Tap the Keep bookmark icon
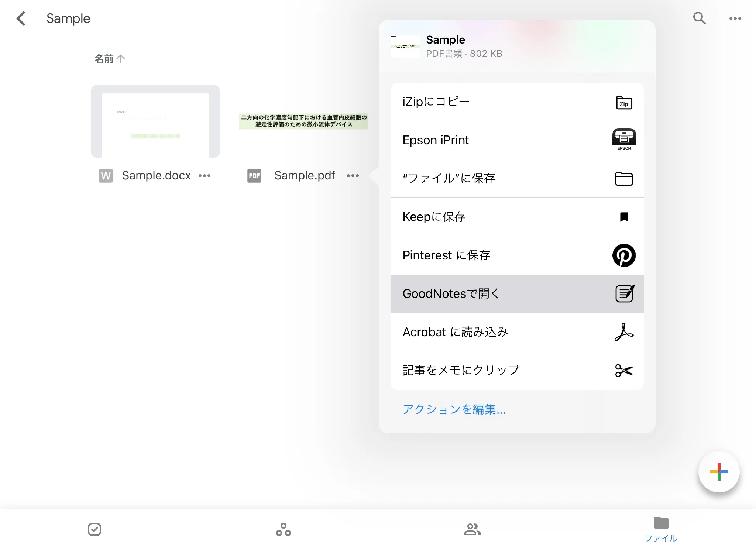Image resolution: width=756 pixels, height=550 pixels. (x=624, y=217)
